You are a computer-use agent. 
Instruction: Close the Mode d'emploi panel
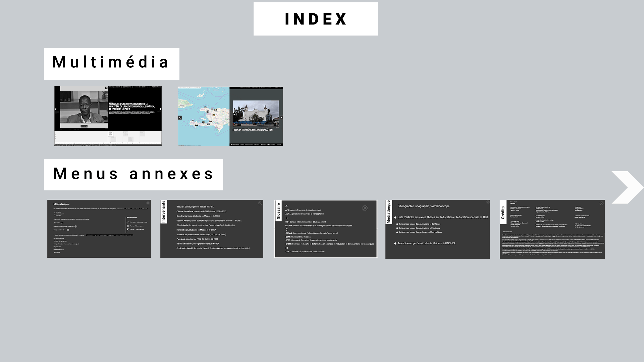tap(148, 203)
